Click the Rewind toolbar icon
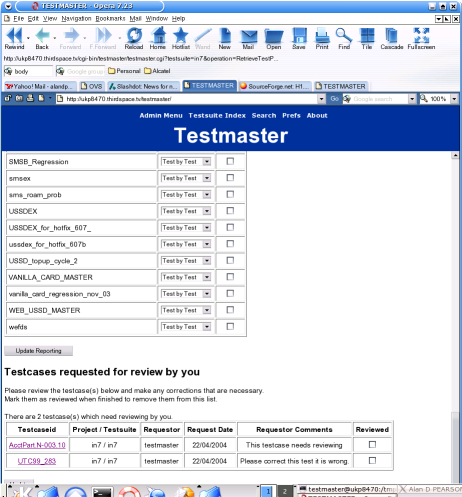This screenshot has width=462, height=497. [x=14, y=38]
